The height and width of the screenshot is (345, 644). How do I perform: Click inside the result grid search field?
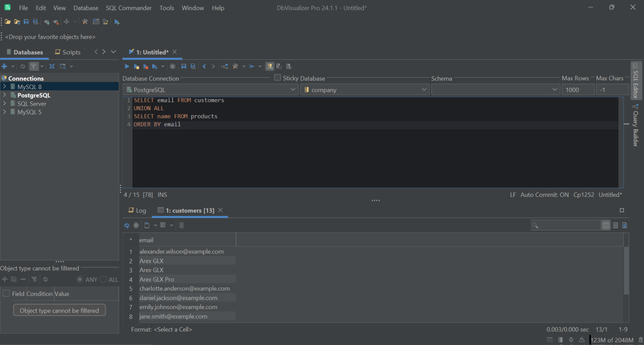click(566, 225)
